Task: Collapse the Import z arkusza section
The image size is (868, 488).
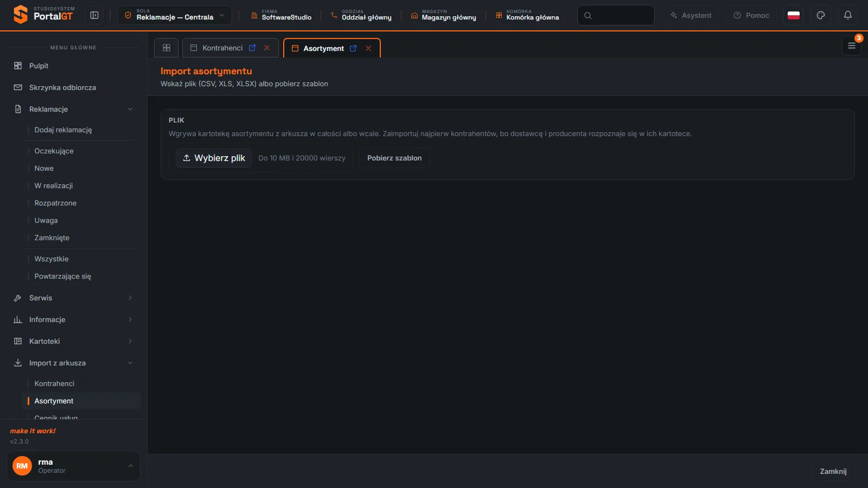Action: coord(73,363)
